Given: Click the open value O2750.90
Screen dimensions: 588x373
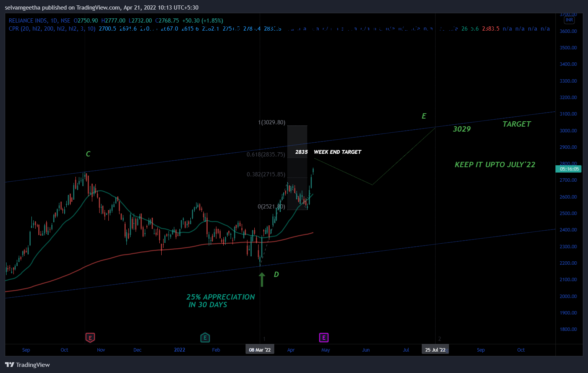Looking at the screenshot, I should coord(85,21).
